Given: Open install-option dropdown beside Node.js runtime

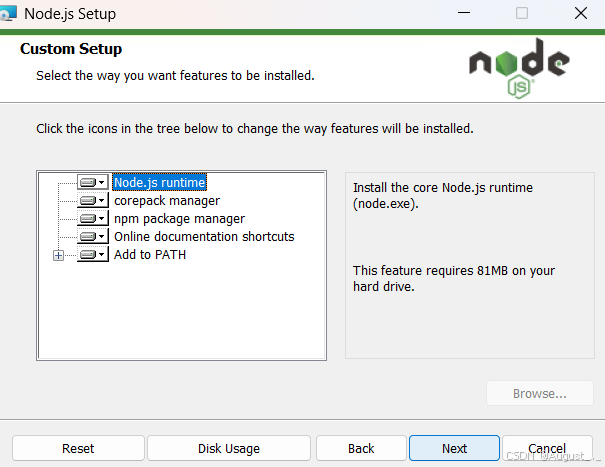Looking at the screenshot, I should tap(93, 182).
